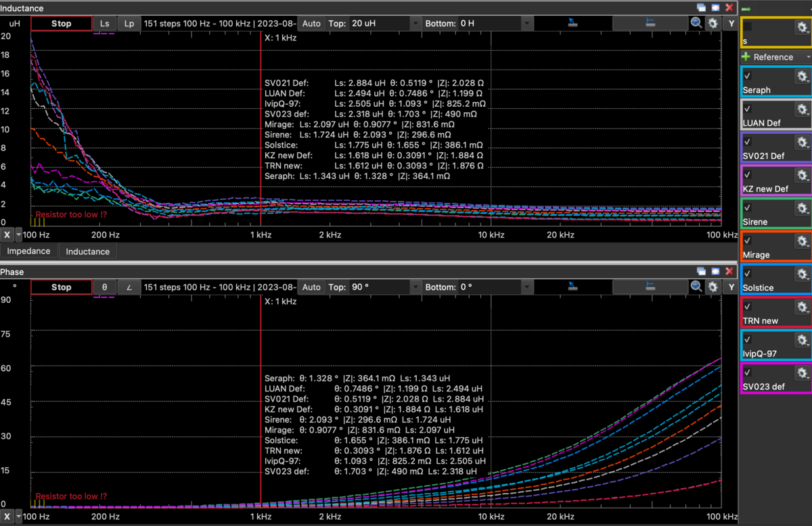The height and width of the screenshot is (526, 812).
Task: Open the Bottom 0 H dropdown
Action: (x=526, y=23)
